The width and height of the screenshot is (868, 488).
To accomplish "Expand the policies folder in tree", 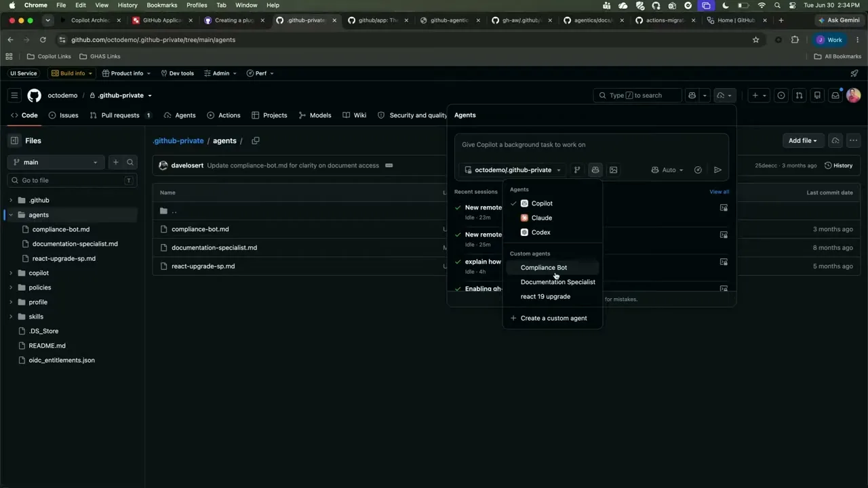I will click(11, 287).
